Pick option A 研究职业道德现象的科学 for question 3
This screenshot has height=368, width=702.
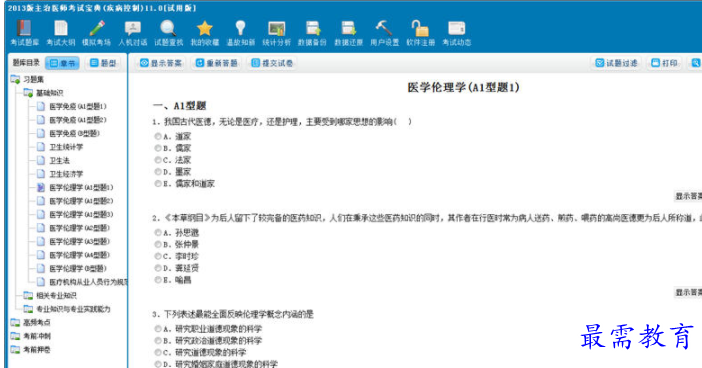click(x=158, y=329)
